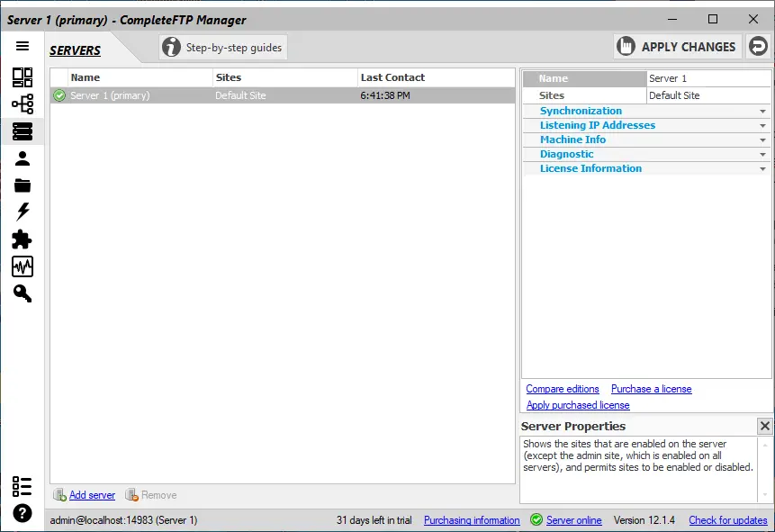This screenshot has height=532, width=775.
Task: Sort by the Last Contact column header
Action: coord(436,77)
